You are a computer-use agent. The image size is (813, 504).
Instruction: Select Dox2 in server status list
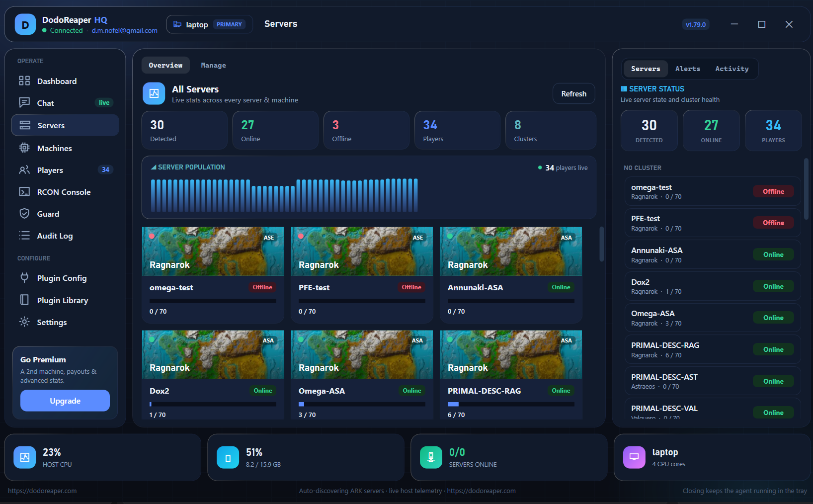tap(713, 286)
